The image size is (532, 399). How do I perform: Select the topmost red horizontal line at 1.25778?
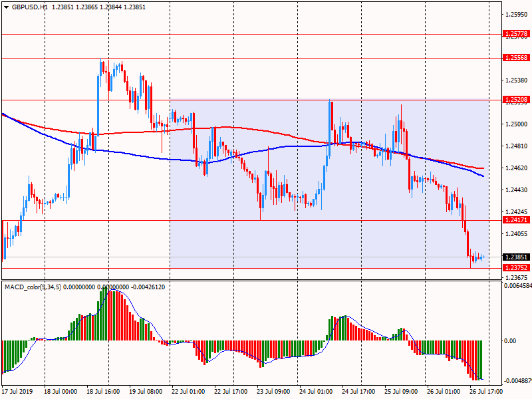[251, 35]
